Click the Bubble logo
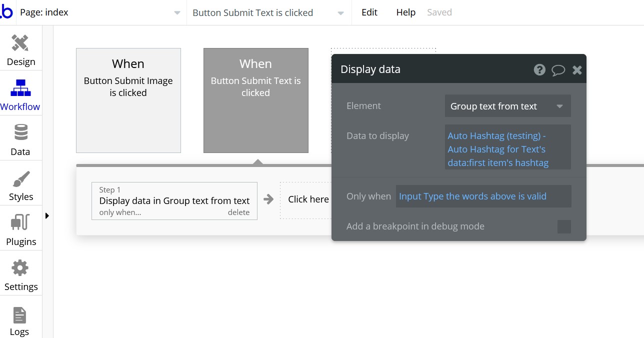The width and height of the screenshot is (644, 338). 6,11
